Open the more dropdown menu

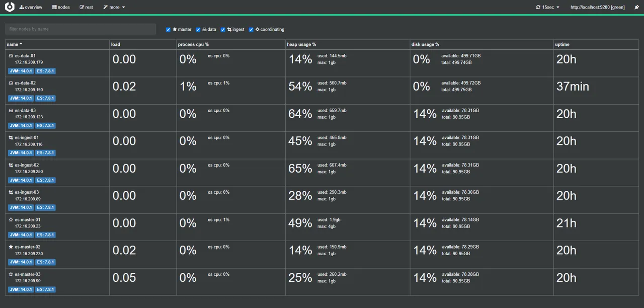(114, 8)
